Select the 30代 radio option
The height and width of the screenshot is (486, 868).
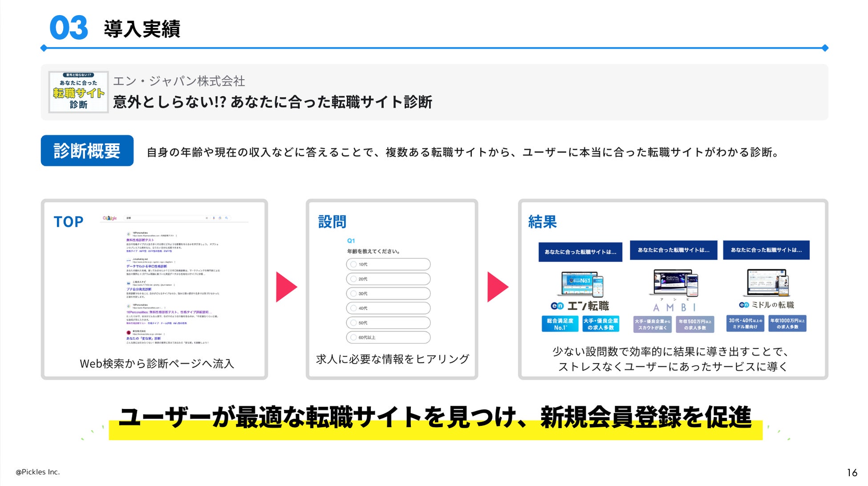click(353, 294)
